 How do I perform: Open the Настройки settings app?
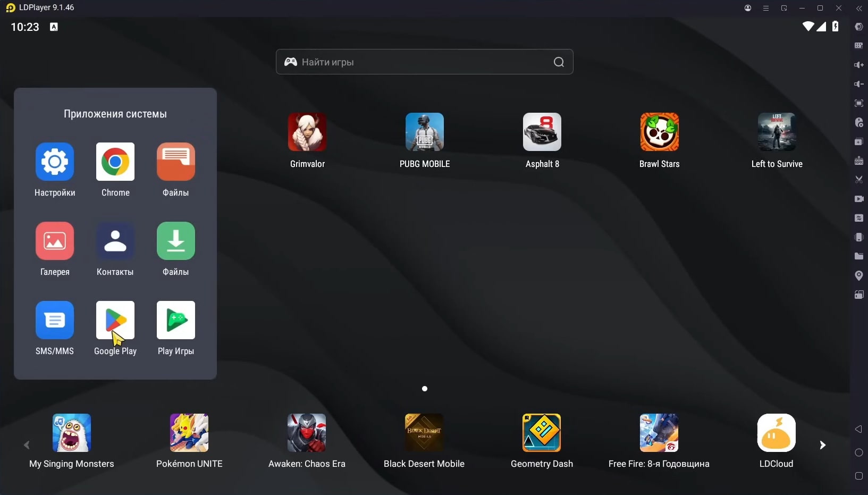[x=55, y=162]
